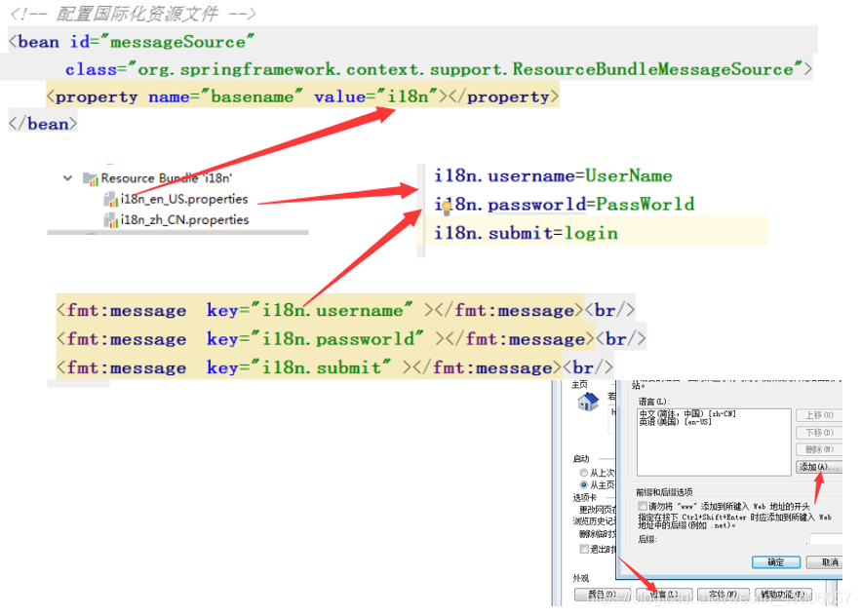
Task: Toggle the 退出时 checkbox
Action: click(584, 549)
